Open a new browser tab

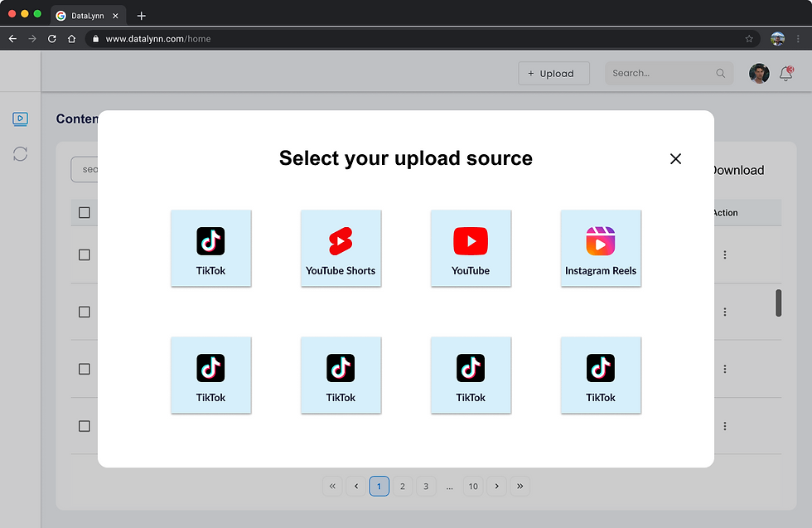coord(142,16)
